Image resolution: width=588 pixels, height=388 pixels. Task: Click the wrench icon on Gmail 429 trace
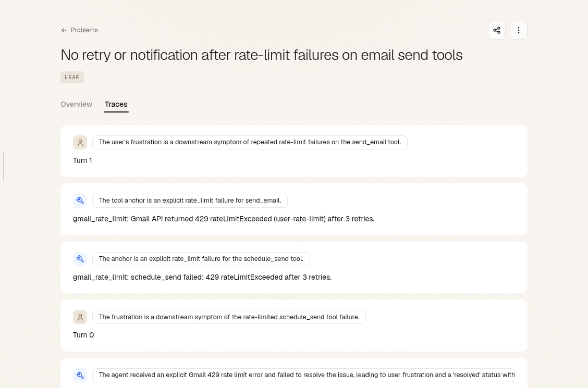80,376
